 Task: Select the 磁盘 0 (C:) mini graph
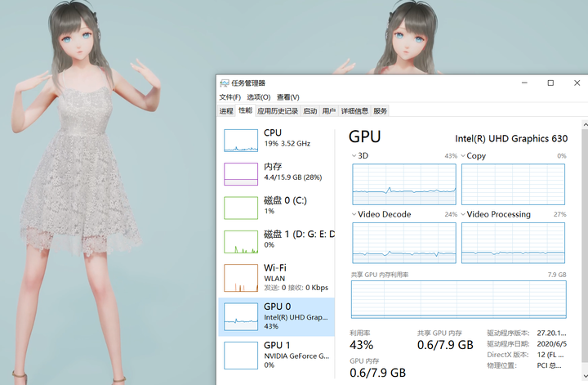coord(241,208)
